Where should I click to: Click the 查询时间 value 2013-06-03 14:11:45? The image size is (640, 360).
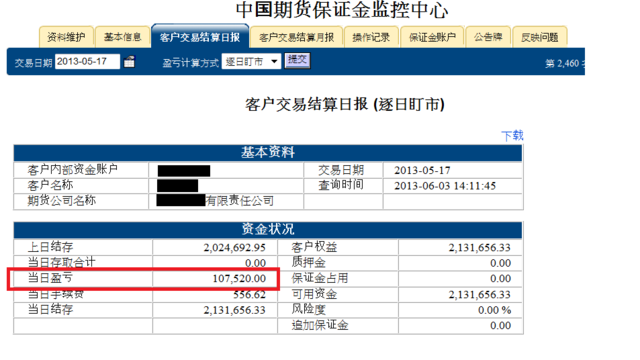(445, 186)
